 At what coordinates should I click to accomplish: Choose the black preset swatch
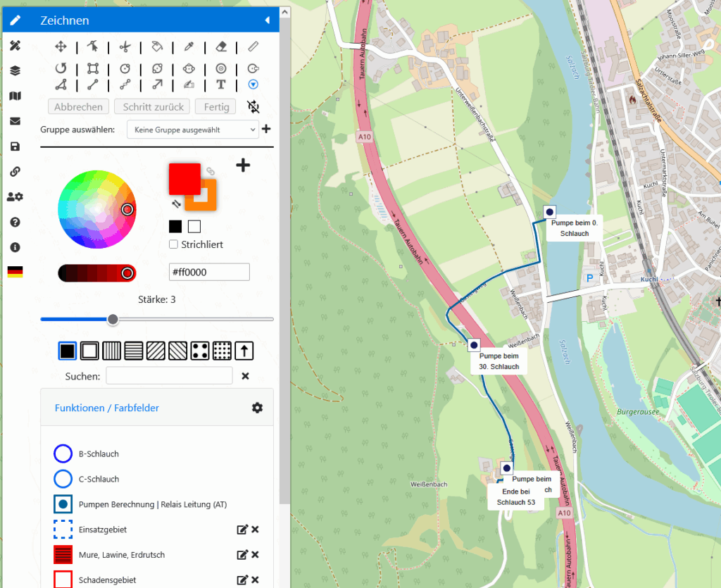click(175, 226)
